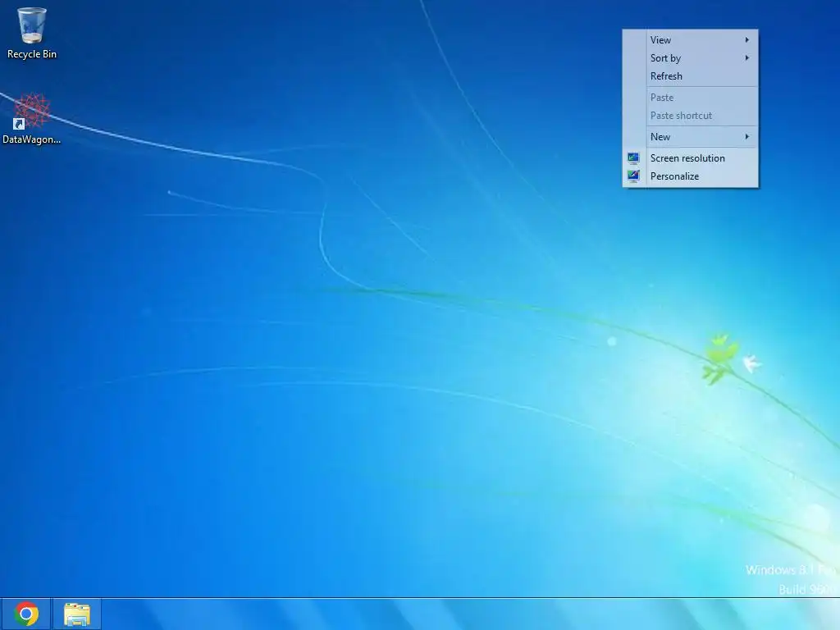Click the Personalize monitor icon
This screenshot has width=840, height=630.
634,176
